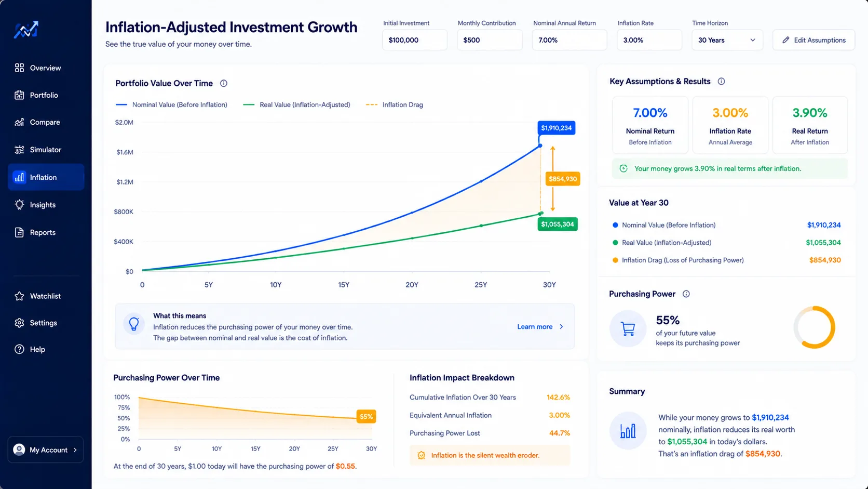Toggle Real Value (Inflation-Adjusted) legend entry
The height and width of the screenshot is (489, 868).
click(296, 104)
